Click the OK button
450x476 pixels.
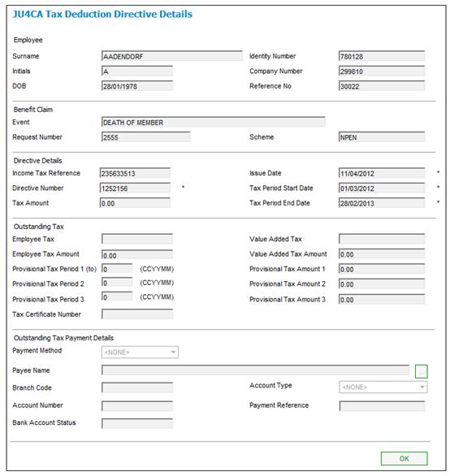[x=404, y=458]
